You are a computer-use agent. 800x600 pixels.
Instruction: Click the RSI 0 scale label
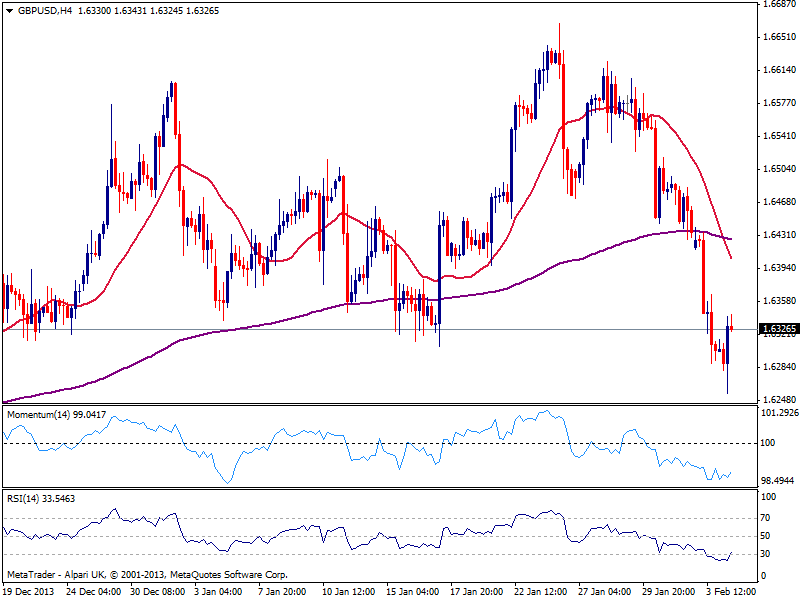(763, 576)
